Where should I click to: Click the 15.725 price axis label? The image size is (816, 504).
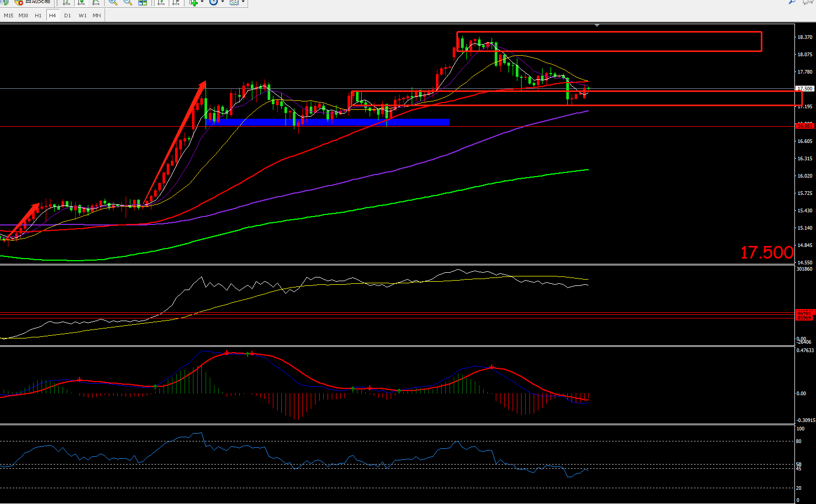[x=804, y=193]
